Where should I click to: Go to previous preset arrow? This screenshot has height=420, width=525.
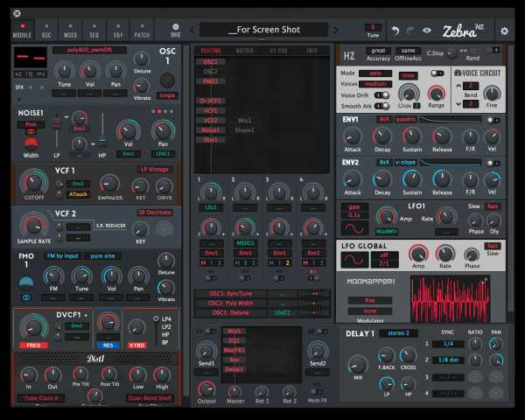pos(192,30)
